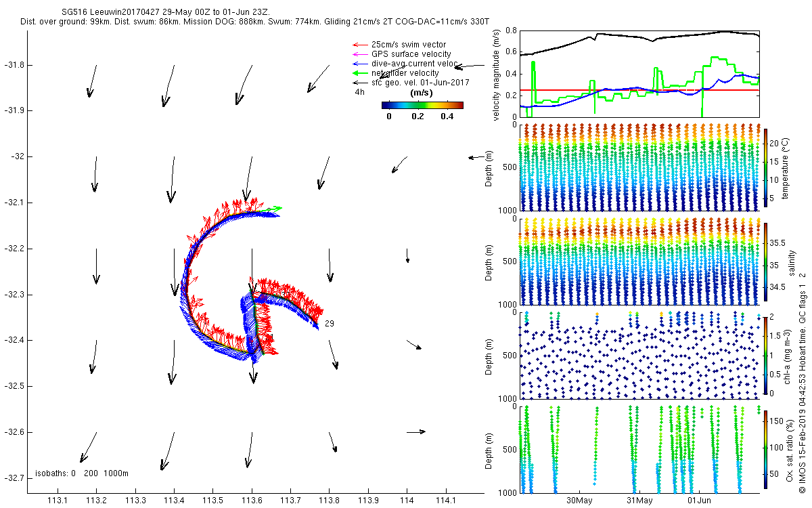Click the '31May' date tick

coord(639,501)
